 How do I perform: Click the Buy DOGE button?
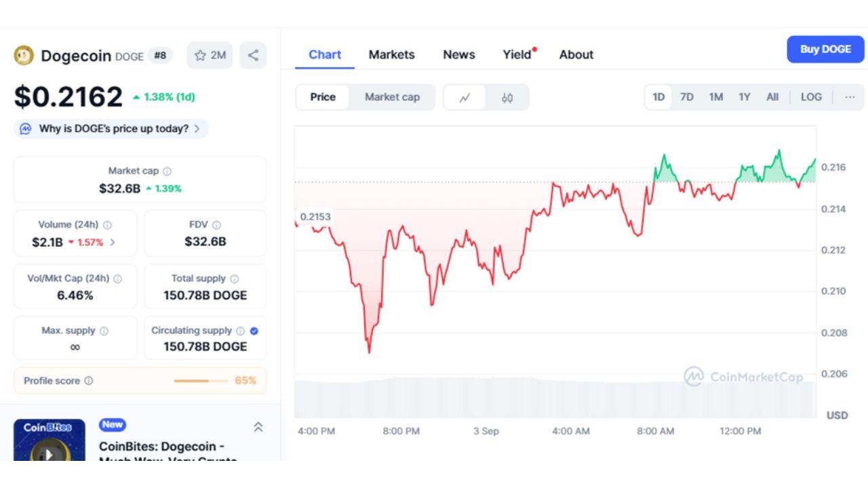pos(825,49)
